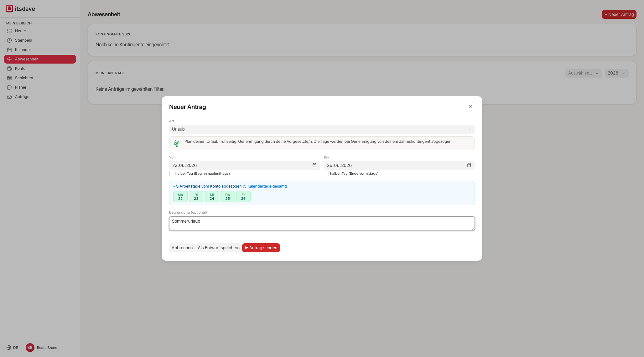Image resolution: width=644 pixels, height=357 pixels.
Task: Click the 5 Kalendertage gesamt text
Action: coord(265,186)
